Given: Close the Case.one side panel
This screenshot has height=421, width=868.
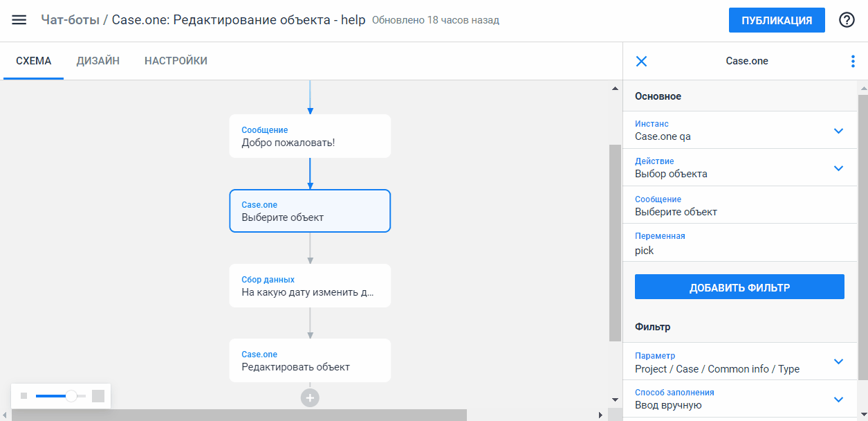Looking at the screenshot, I should point(641,61).
